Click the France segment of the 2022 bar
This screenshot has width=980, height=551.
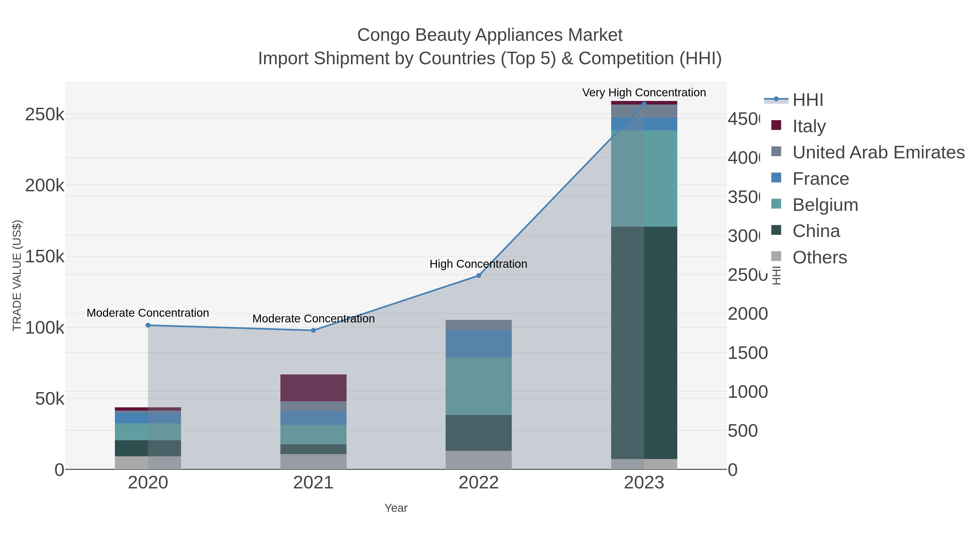[x=479, y=344]
